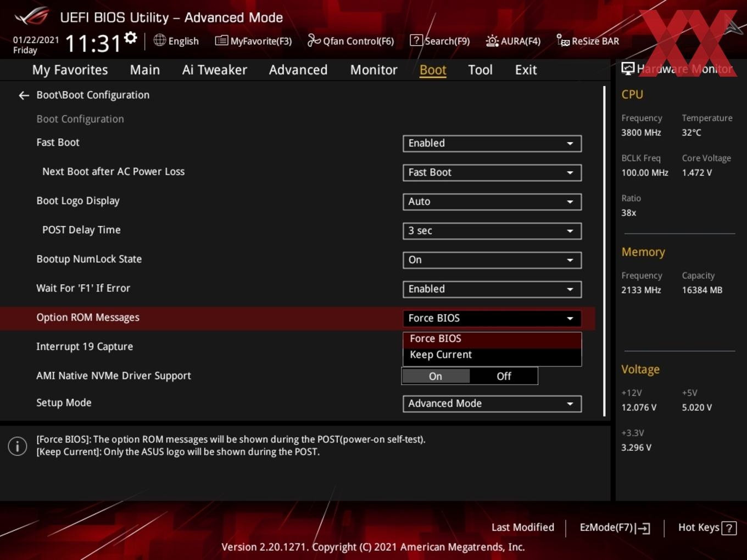Click the +5V value 5.020 V
This screenshot has height=560, width=747.
coord(697,407)
